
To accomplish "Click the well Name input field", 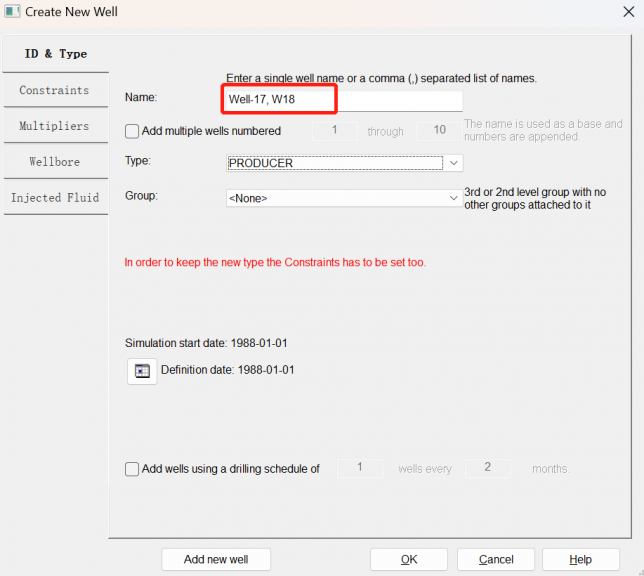I will [x=342, y=99].
